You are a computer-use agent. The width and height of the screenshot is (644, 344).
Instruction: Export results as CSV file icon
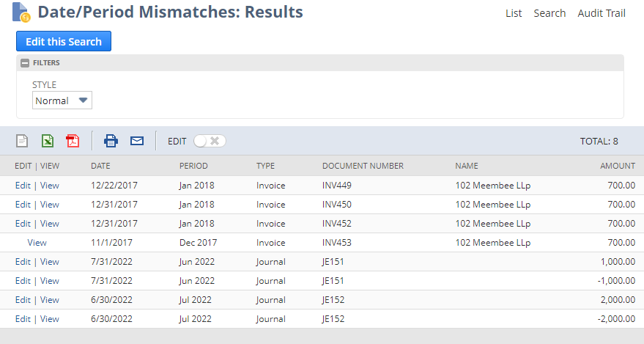point(22,141)
